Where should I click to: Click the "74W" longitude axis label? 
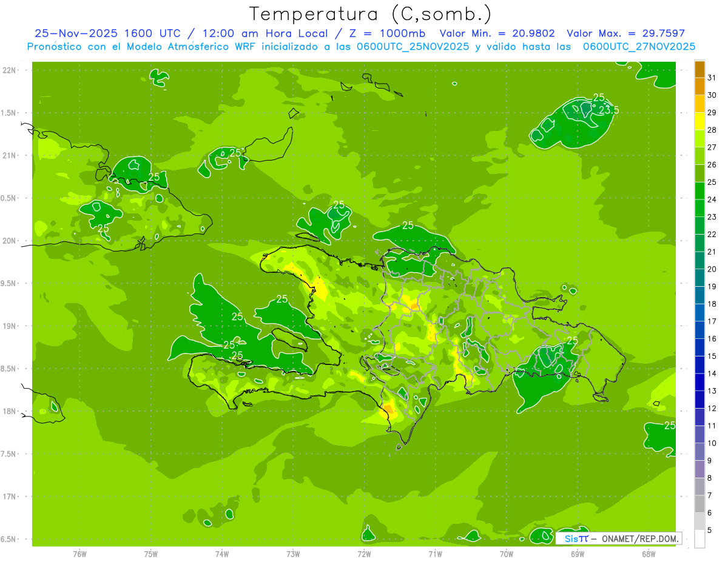click(222, 554)
